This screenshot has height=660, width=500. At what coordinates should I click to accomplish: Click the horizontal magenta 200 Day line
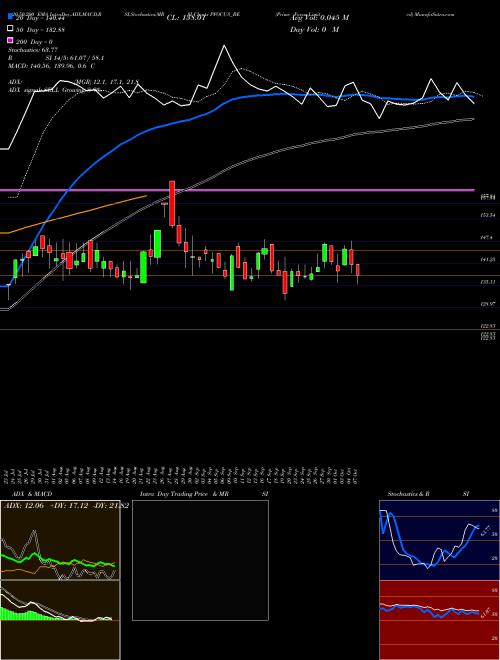coord(237,191)
